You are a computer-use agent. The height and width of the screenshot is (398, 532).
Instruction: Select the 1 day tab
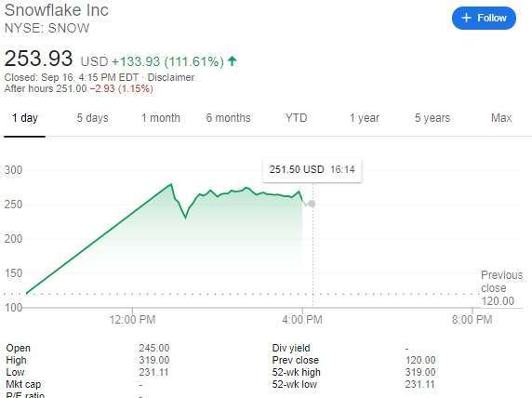pos(25,118)
